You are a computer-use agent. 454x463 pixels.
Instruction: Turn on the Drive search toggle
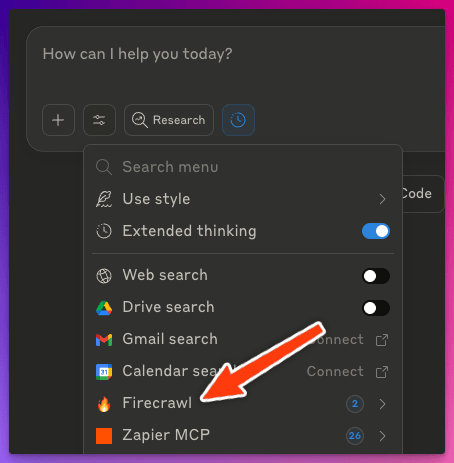(x=376, y=308)
